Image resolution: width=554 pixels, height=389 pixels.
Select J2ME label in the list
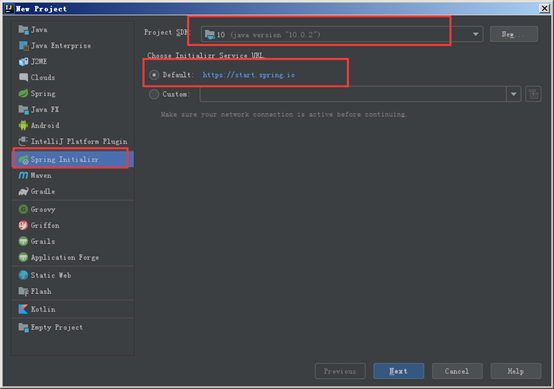coord(39,61)
